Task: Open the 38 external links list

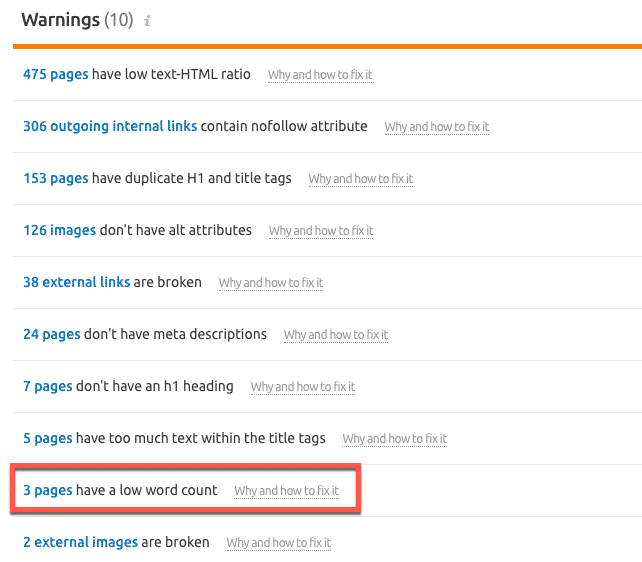Action: [x=76, y=282]
